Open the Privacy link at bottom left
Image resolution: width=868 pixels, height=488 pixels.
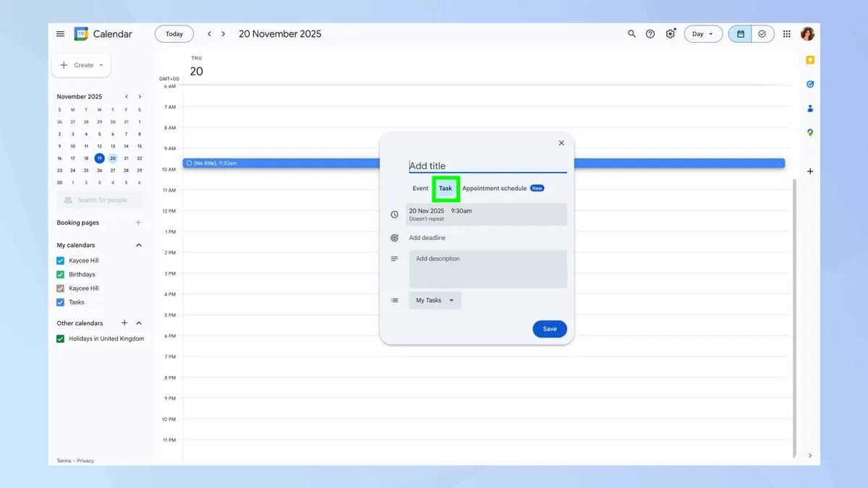pyautogui.click(x=85, y=461)
